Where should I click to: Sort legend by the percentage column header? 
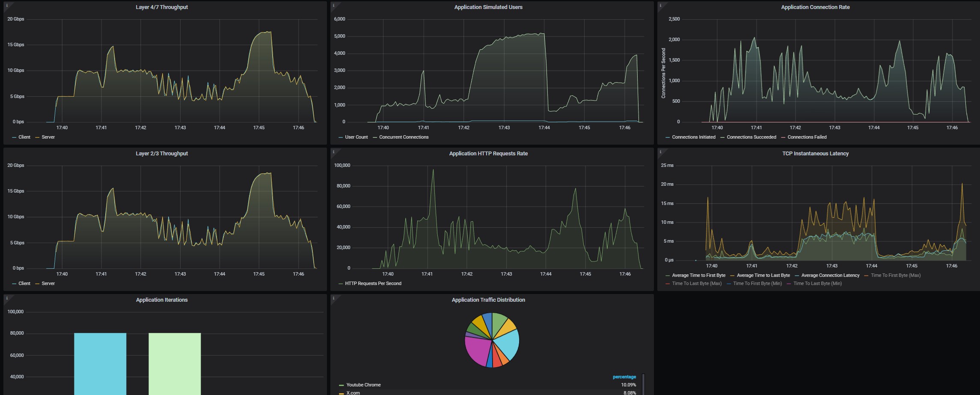624,377
